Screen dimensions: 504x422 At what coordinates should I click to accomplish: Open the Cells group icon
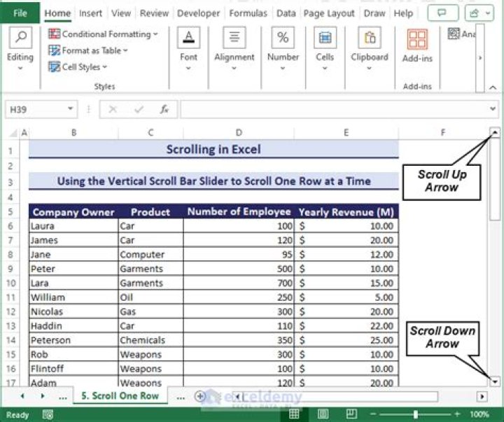[x=325, y=38]
